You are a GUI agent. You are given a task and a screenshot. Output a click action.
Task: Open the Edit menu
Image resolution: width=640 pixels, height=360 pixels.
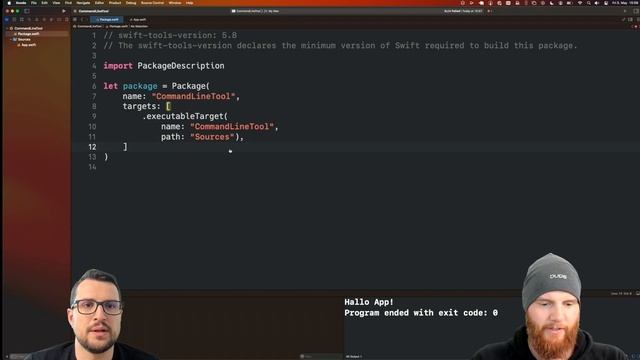click(x=44, y=3)
